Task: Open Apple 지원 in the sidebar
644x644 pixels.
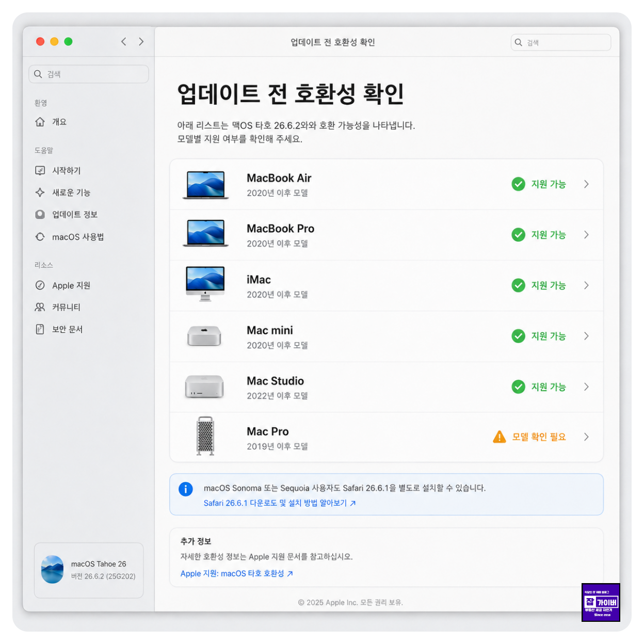Action: click(71, 285)
